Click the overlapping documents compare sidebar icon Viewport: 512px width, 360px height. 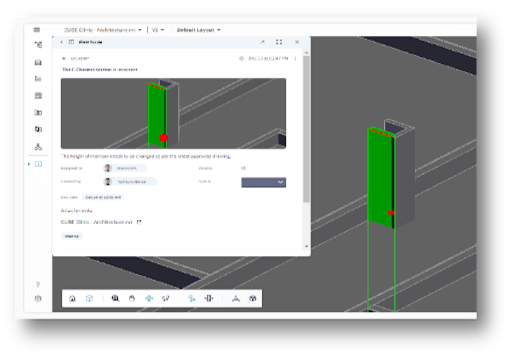pyautogui.click(x=38, y=129)
